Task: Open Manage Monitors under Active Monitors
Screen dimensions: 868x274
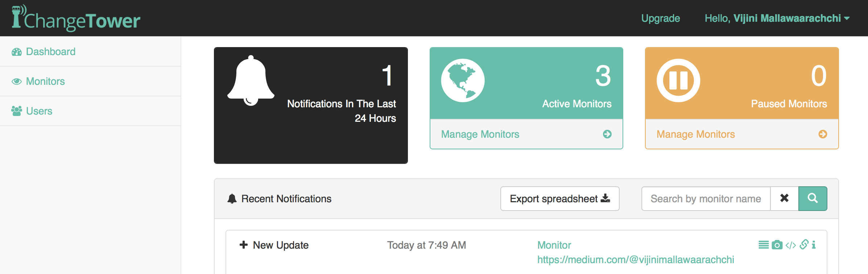Action: (526, 134)
